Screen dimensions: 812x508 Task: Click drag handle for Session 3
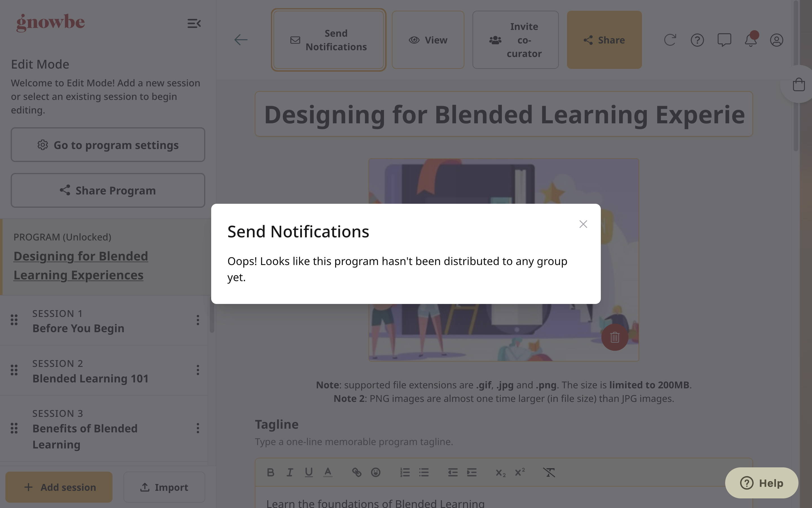(x=14, y=428)
